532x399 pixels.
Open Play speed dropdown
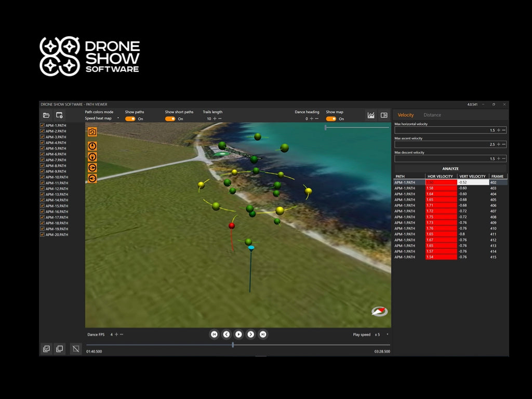click(x=381, y=335)
